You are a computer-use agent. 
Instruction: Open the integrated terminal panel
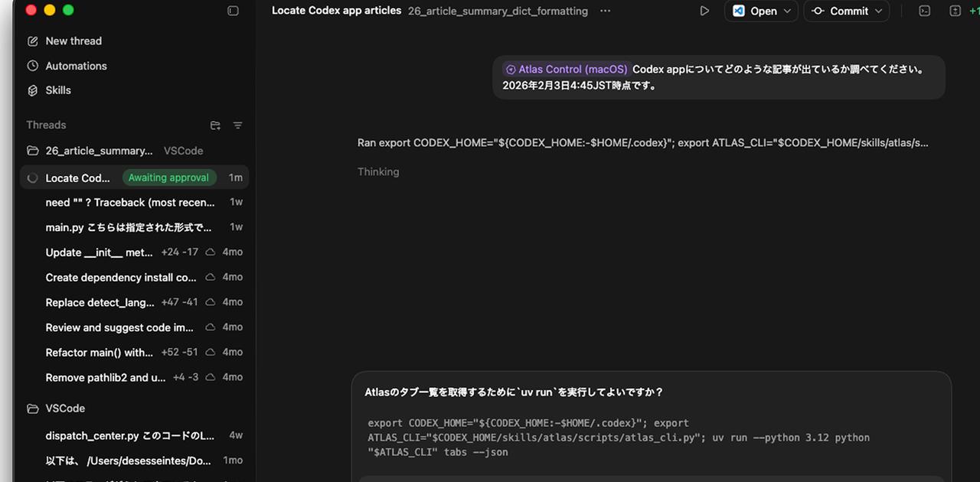point(924,11)
